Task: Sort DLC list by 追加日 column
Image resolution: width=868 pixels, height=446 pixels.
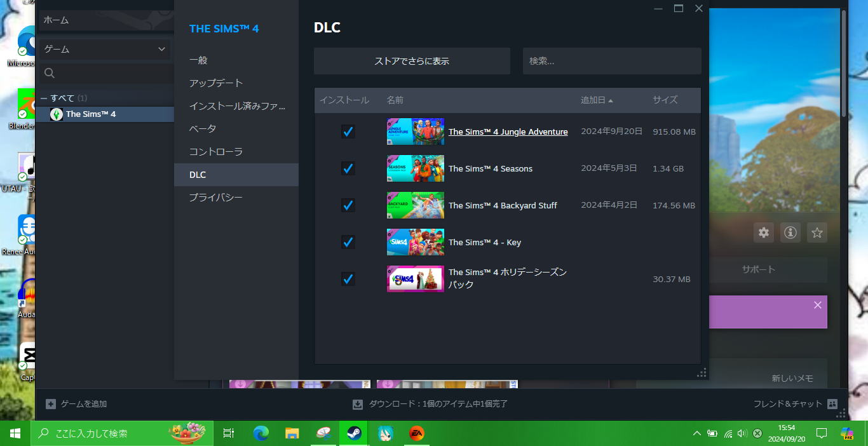Action: click(x=597, y=100)
